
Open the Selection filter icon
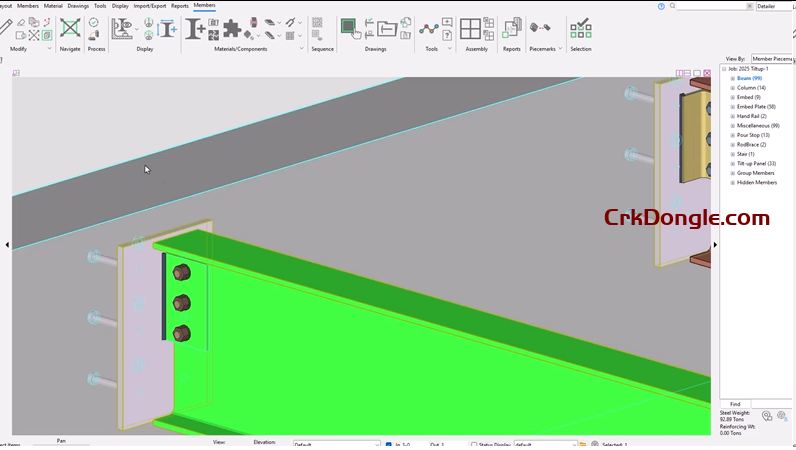click(x=580, y=28)
